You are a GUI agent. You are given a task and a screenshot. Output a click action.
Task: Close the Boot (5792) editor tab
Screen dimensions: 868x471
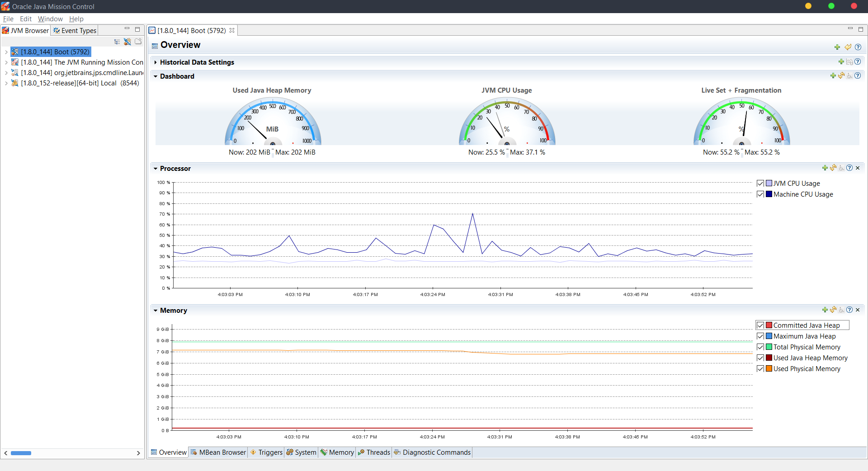[232, 30]
